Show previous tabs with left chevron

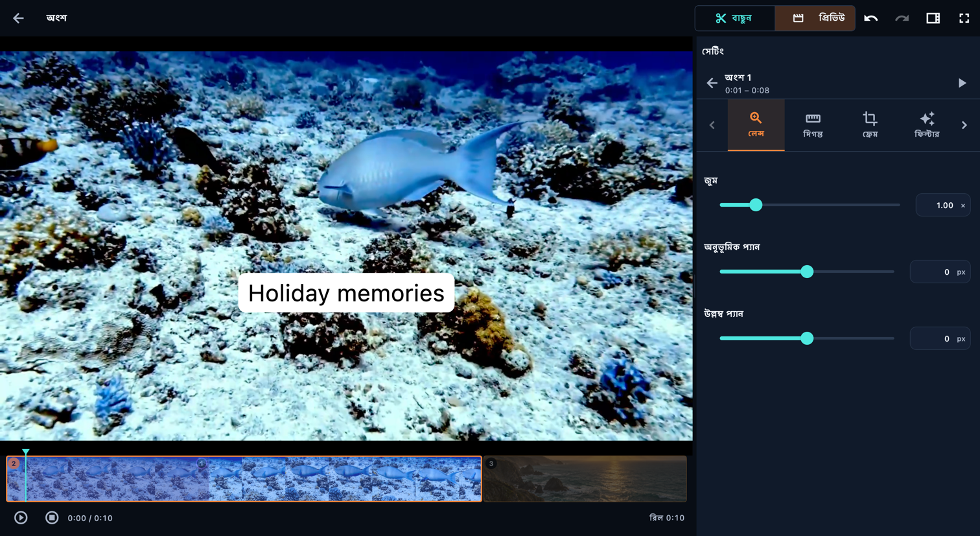click(712, 125)
